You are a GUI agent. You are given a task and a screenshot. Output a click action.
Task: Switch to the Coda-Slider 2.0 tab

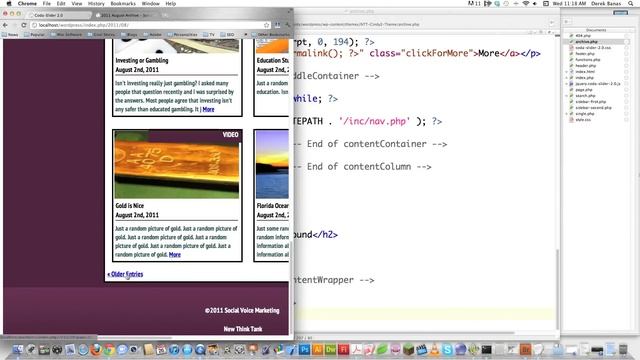(x=59, y=15)
